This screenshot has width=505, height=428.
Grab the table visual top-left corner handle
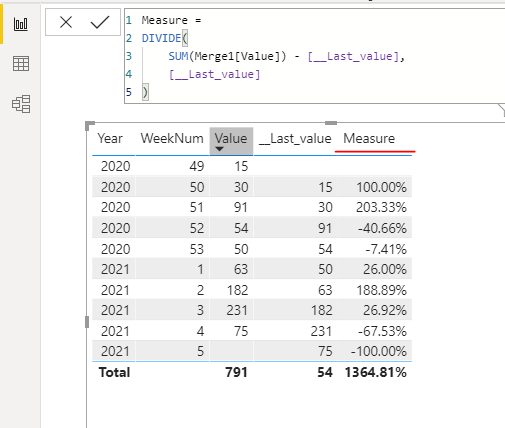click(89, 125)
